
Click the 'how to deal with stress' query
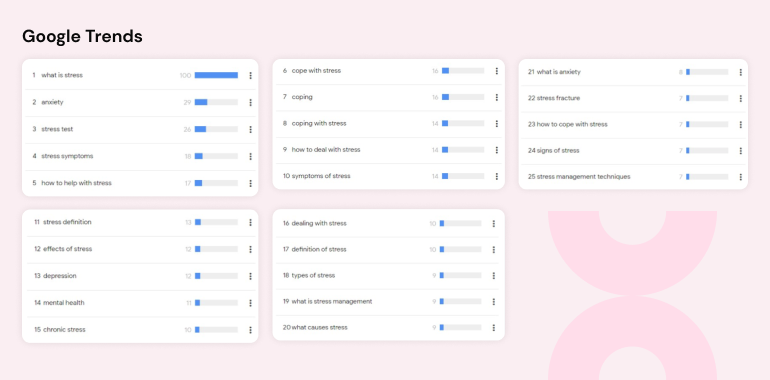[326, 150]
